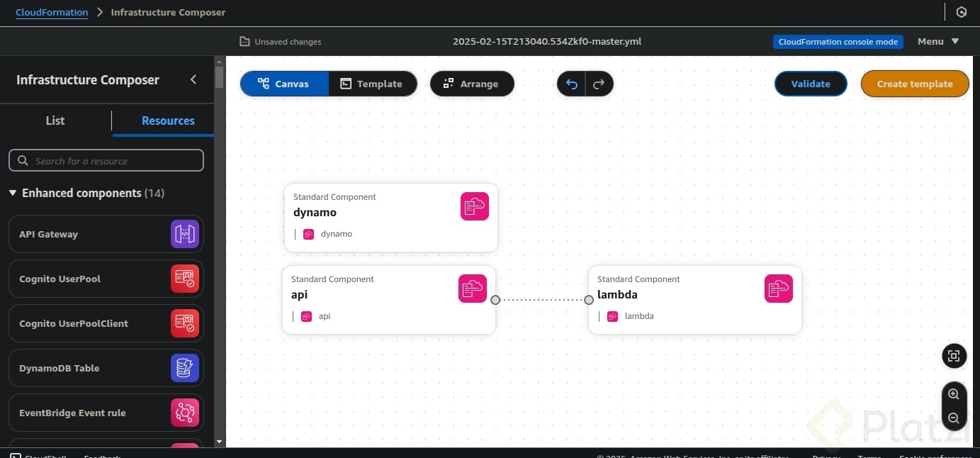Viewport: 980px width, 458px height.
Task: Select the Cognito UserPoolClient list item
Action: (106, 323)
